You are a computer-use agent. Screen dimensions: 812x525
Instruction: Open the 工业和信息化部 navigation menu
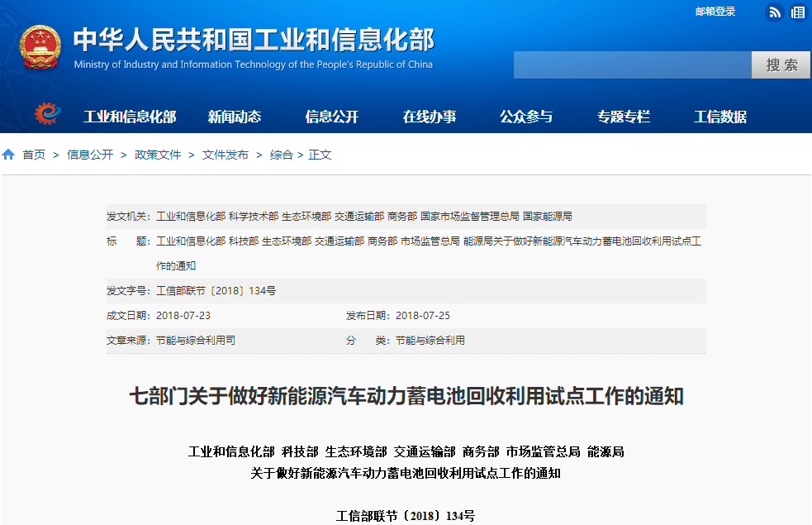click(130, 117)
